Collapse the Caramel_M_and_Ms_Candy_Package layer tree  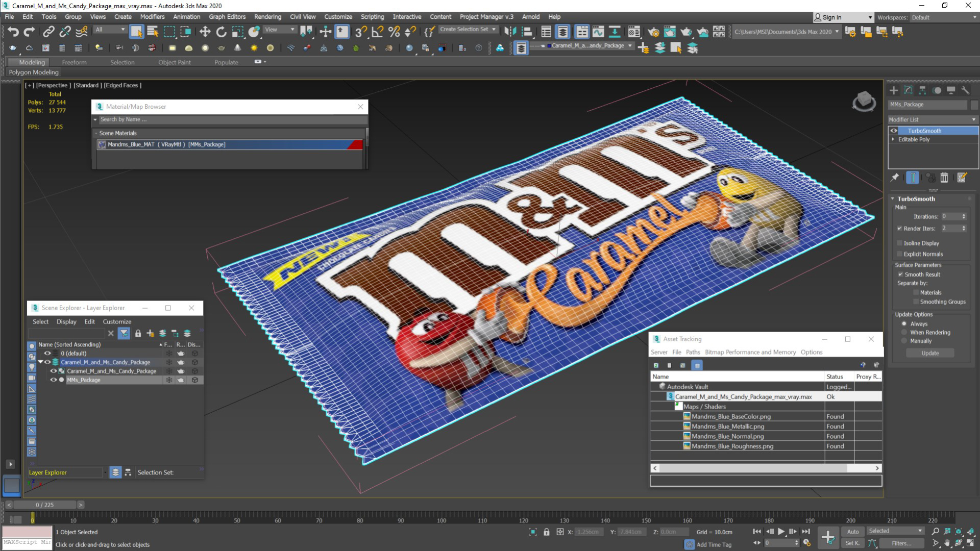pyautogui.click(x=40, y=362)
